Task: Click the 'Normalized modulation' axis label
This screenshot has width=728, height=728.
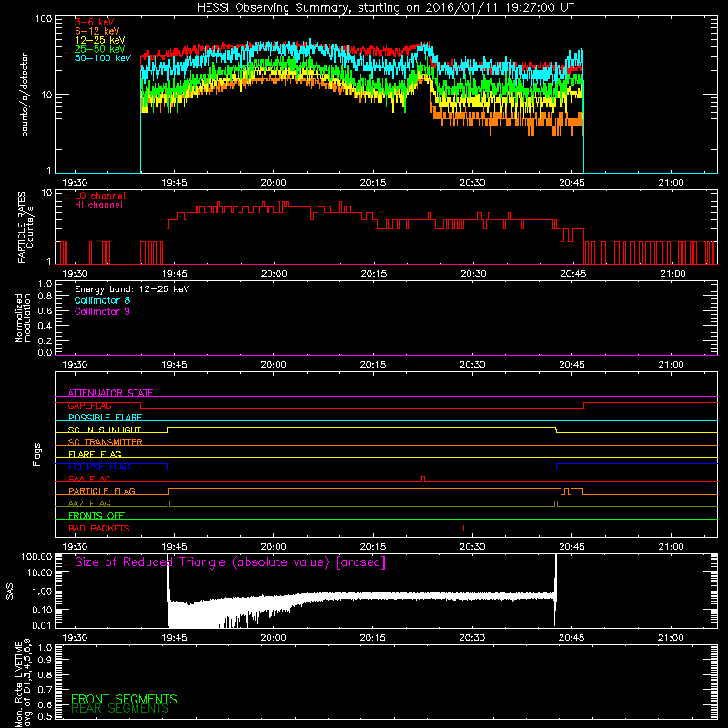Action: click(x=23, y=318)
